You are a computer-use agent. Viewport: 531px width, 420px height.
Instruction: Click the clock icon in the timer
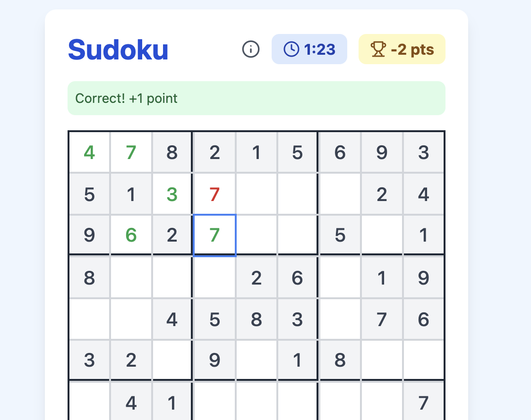pyautogui.click(x=291, y=49)
